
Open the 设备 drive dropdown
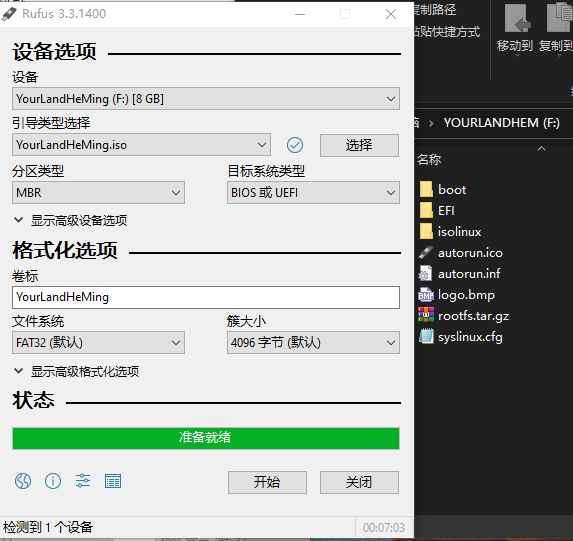click(206, 99)
